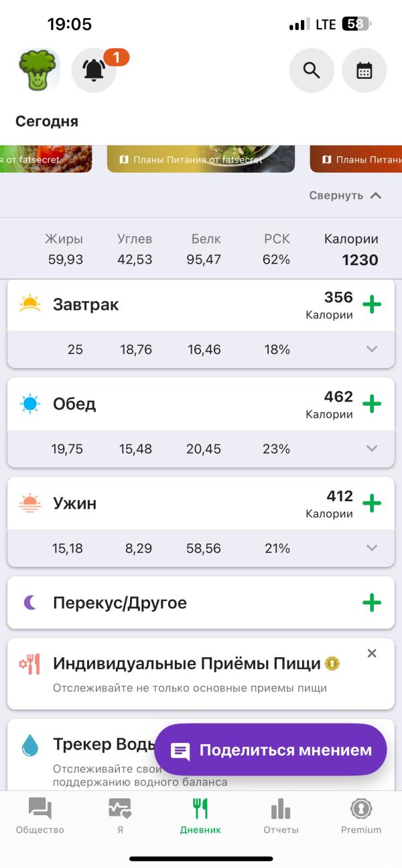Switch to the Общество tab
Screen dimensions: 402x868
40,816
